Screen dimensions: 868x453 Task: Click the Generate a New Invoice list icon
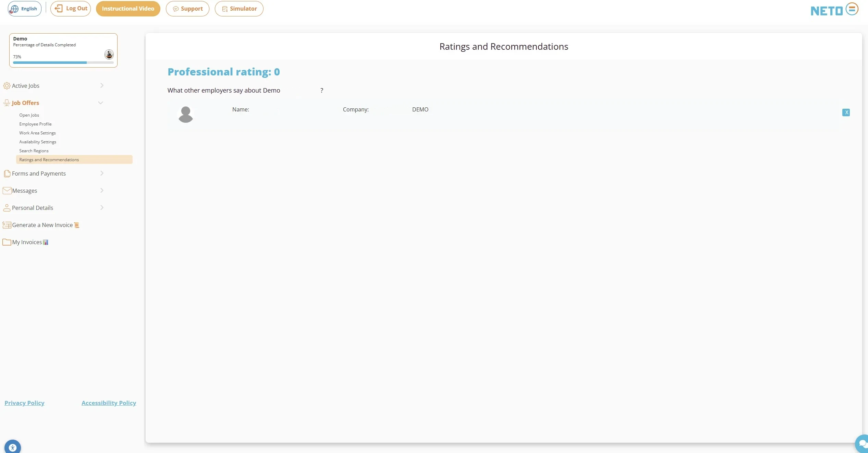click(x=7, y=225)
